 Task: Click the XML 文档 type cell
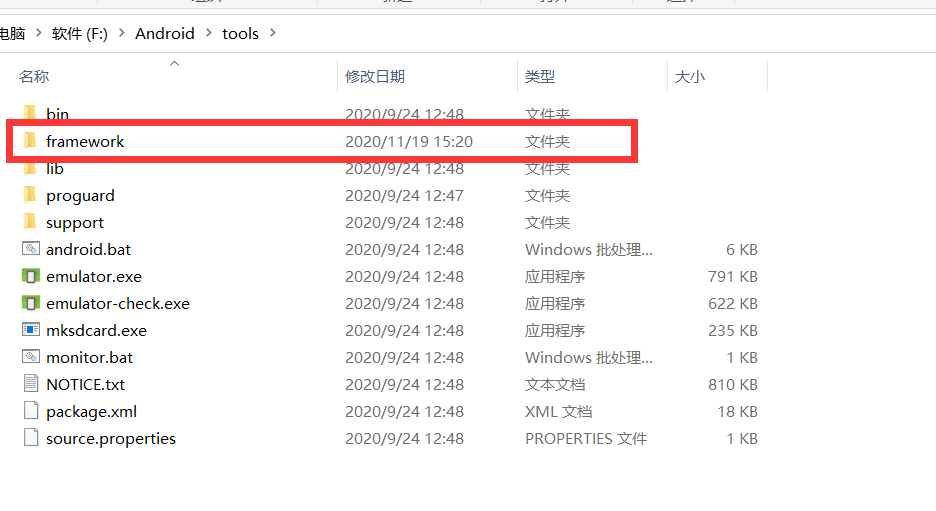558,411
